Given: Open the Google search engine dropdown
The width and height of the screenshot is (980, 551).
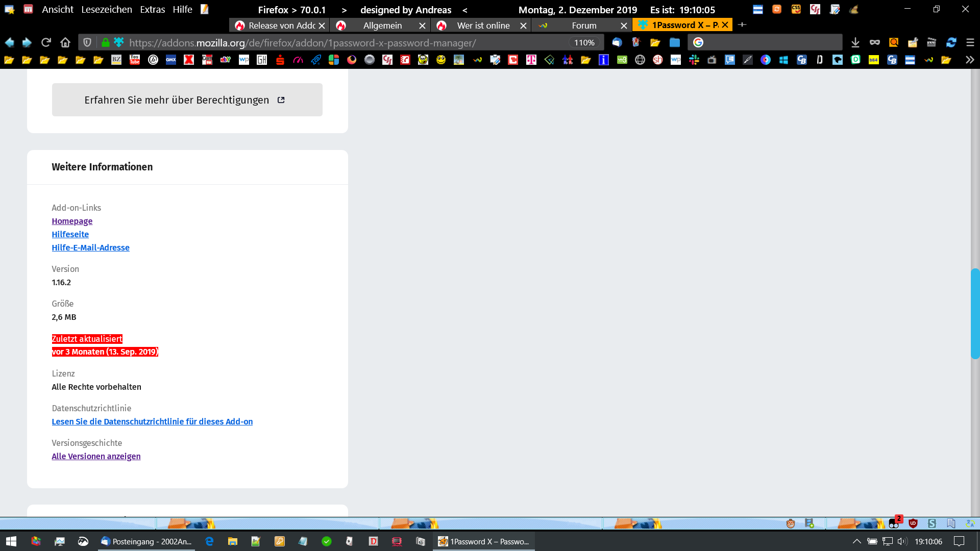Looking at the screenshot, I should 698,42.
